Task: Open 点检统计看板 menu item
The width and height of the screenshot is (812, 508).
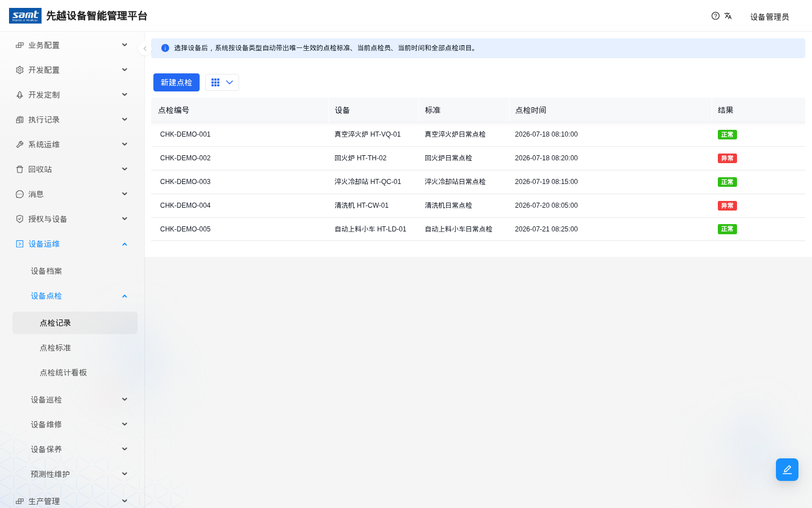Action: click(75, 373)
